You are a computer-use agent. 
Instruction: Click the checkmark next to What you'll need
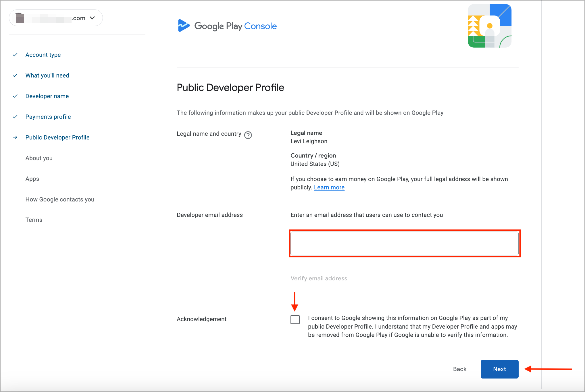(x=15, y=75)
